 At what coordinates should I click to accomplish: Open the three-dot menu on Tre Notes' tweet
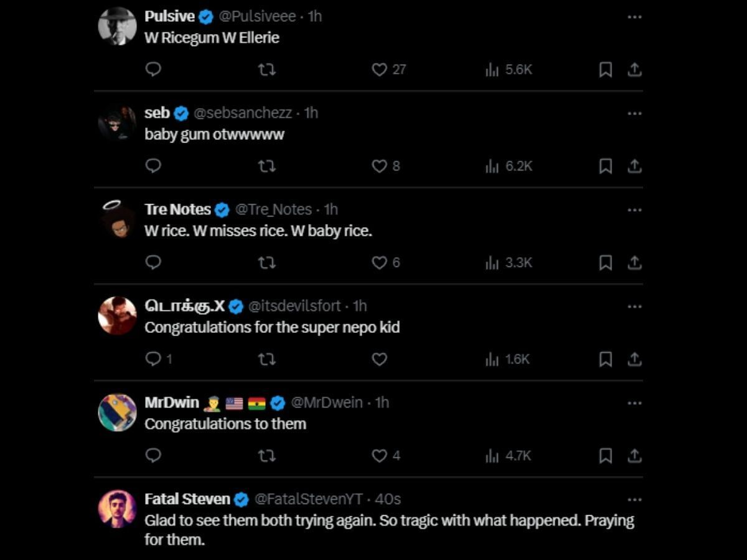tap(634, 210)
